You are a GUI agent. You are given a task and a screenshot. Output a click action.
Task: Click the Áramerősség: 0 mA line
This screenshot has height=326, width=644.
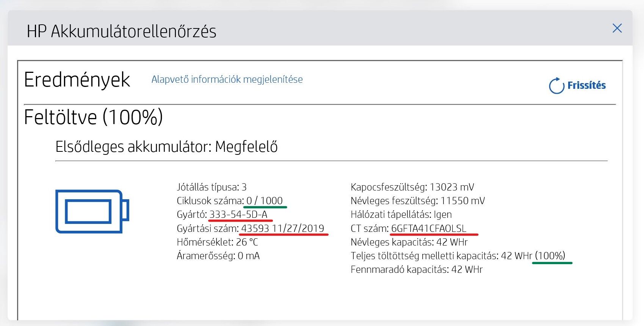pos(218,255)
